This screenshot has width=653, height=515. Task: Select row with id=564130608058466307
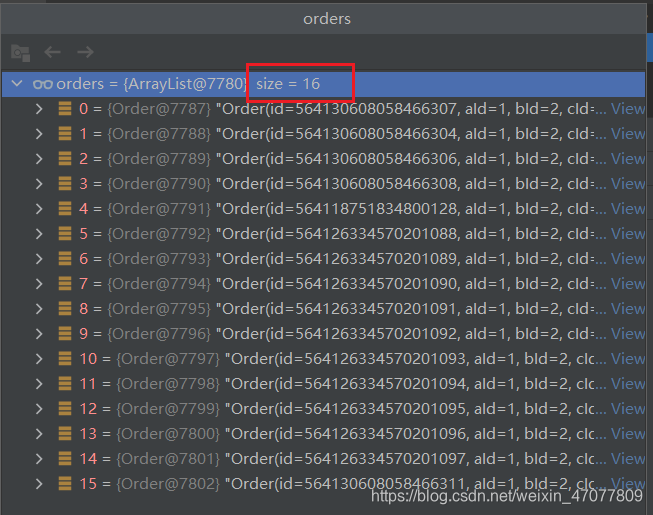click(x=324, y=109)
